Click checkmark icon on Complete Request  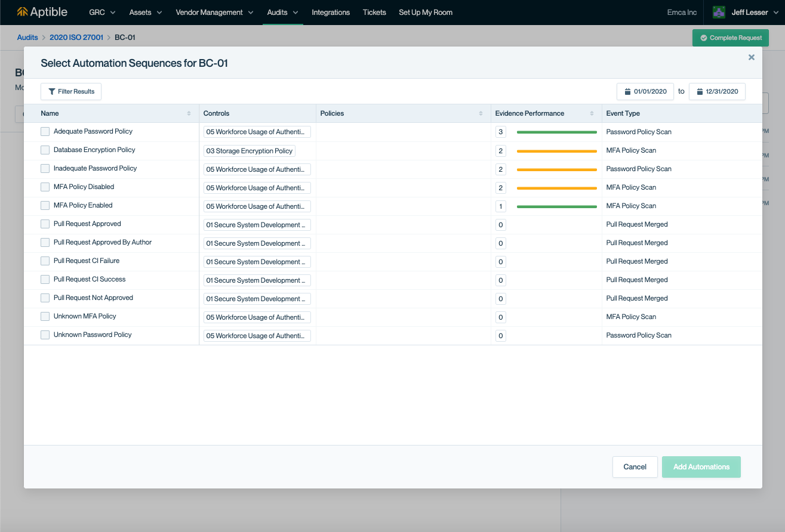704,38
